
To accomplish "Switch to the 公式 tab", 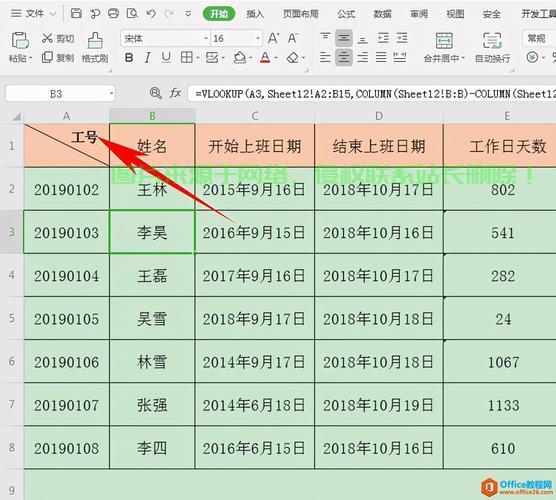I will click(346, 14).
